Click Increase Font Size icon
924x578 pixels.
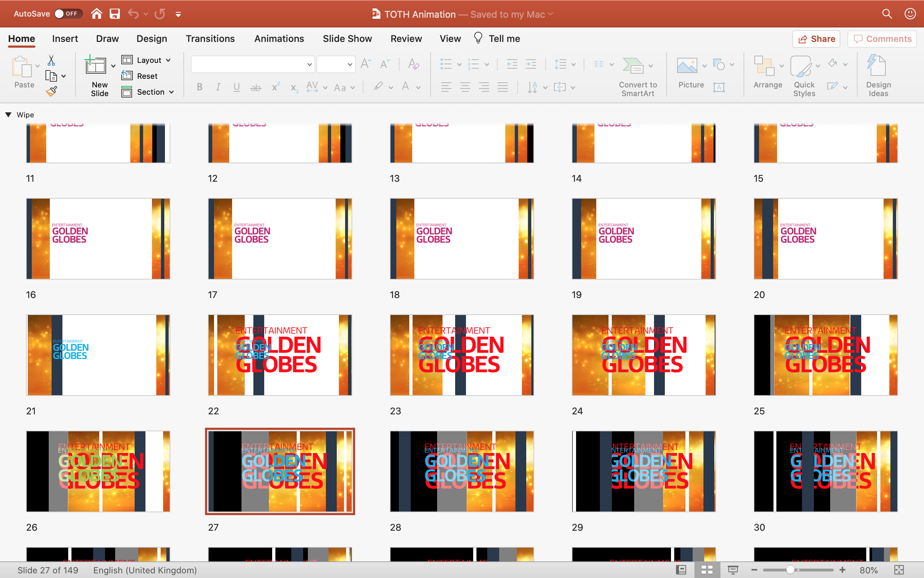(x=366, y=64)
